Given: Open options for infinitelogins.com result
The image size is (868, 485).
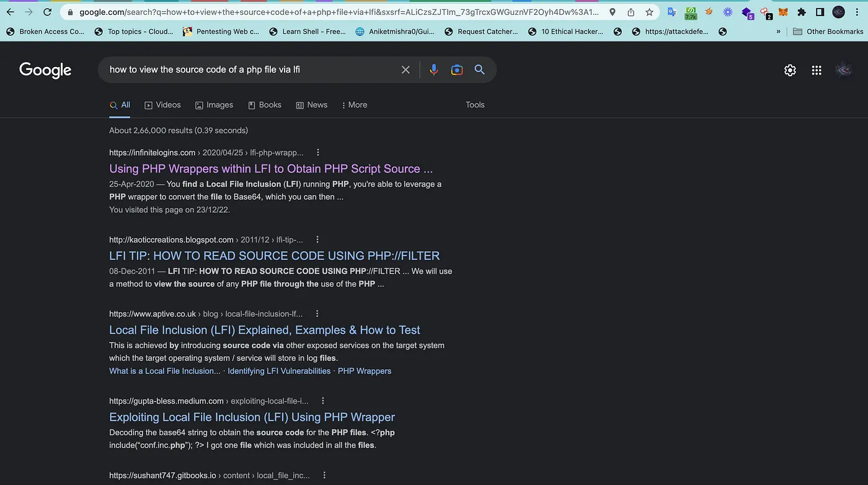Looking at the screenshot, I should [318, 153].
